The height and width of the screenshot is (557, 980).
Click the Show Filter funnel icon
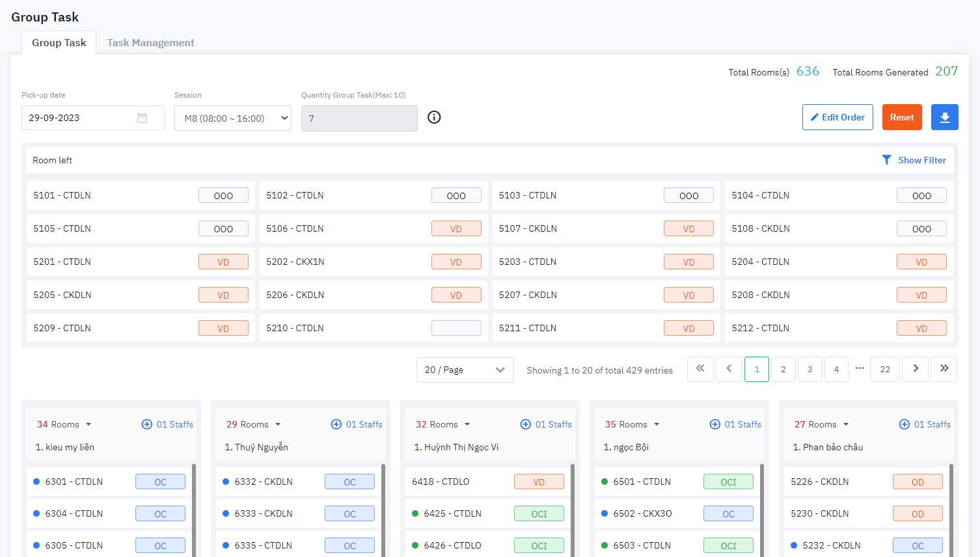point(886,160)
